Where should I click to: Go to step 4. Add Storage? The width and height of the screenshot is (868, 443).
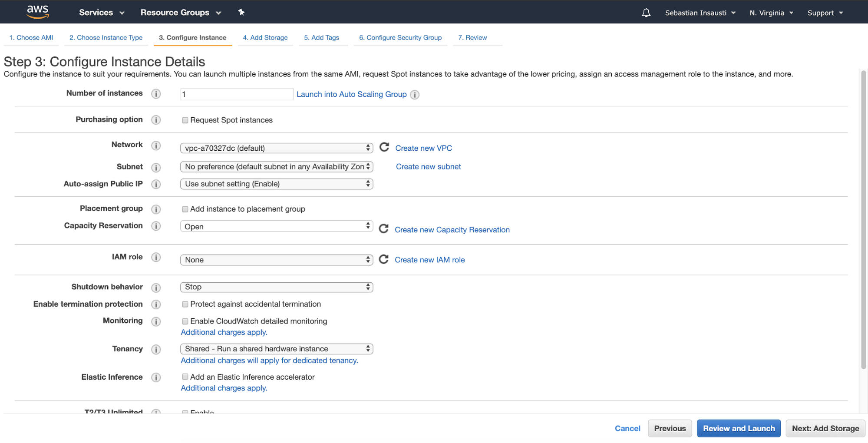[265, 38]
